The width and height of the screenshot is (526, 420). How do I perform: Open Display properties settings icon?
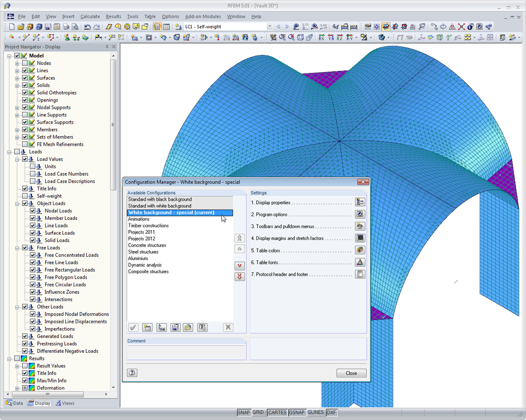[x=360, y=202]
